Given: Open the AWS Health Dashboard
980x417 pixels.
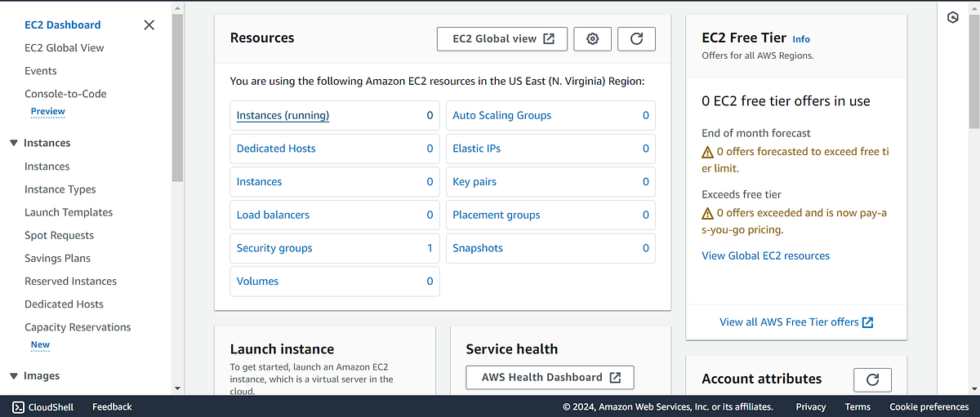Looking at the screenshot, I should [x=550, y=377].
